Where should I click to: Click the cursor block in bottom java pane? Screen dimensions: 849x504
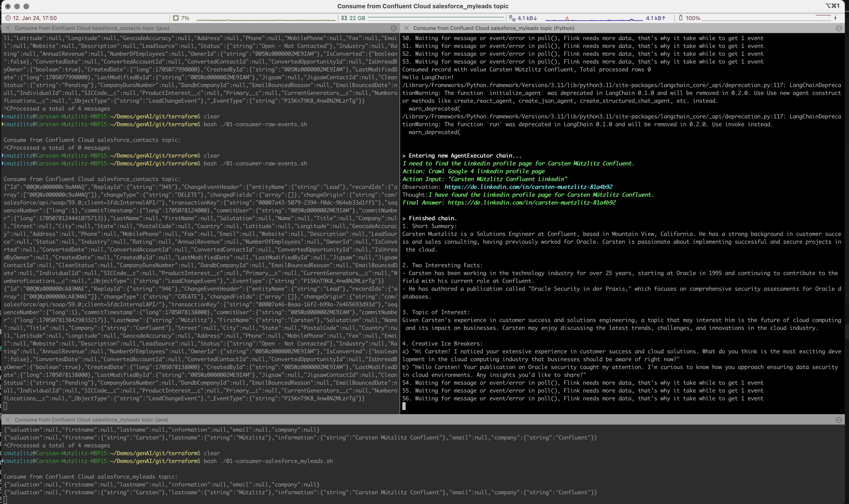(x=5, y=500)
